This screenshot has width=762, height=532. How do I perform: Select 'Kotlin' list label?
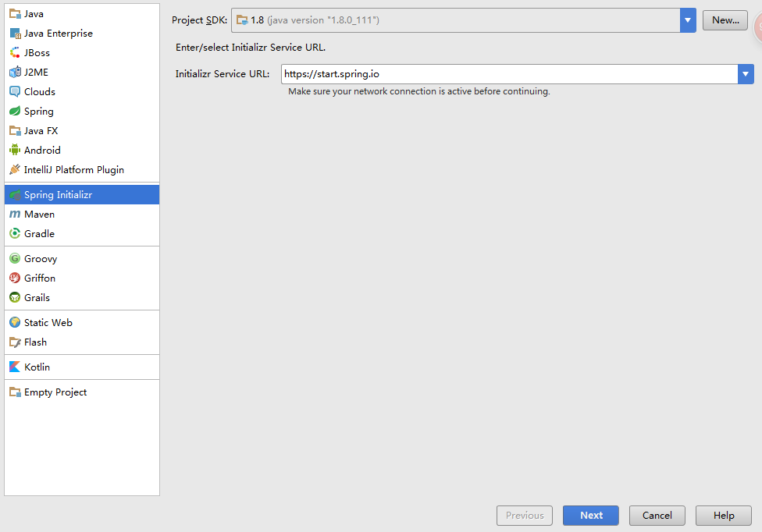[37, 367]
